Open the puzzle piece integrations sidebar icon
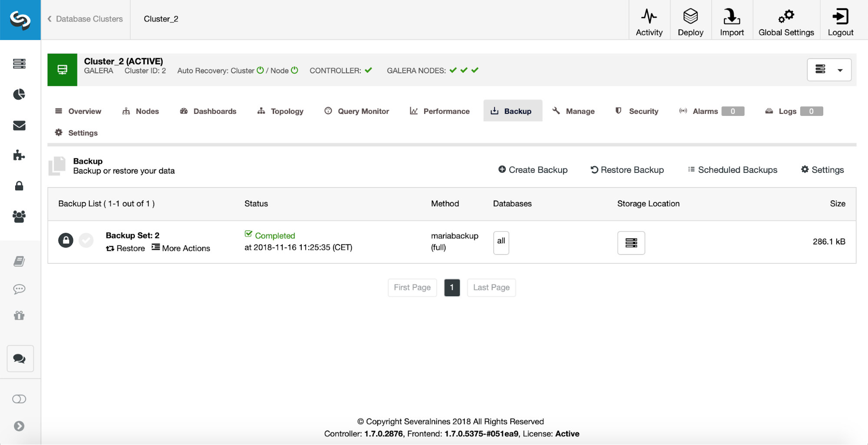The height and width of the screenshot is (445, 868). coord(19,155)
